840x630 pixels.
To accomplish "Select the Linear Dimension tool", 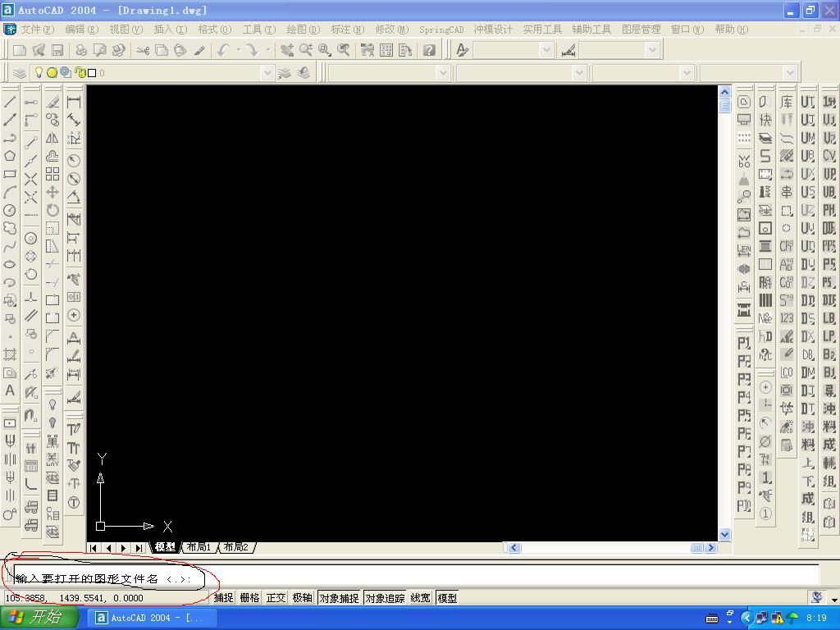I will (74, 101).
